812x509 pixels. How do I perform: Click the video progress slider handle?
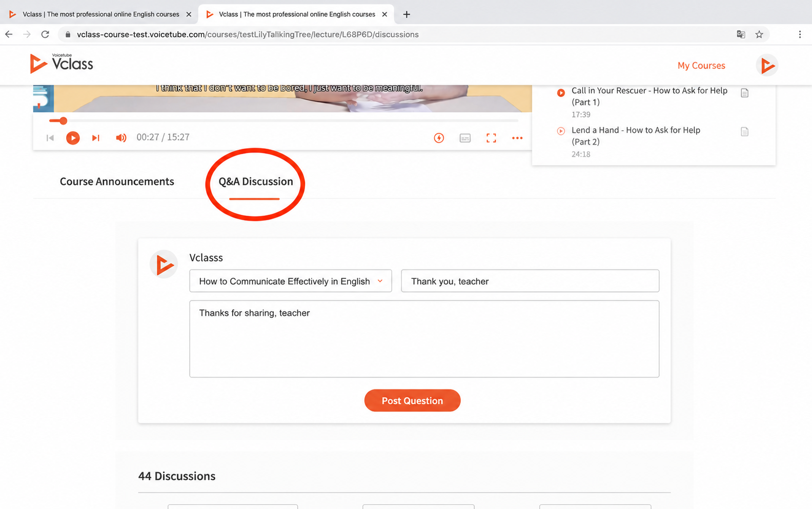point(63,121)
